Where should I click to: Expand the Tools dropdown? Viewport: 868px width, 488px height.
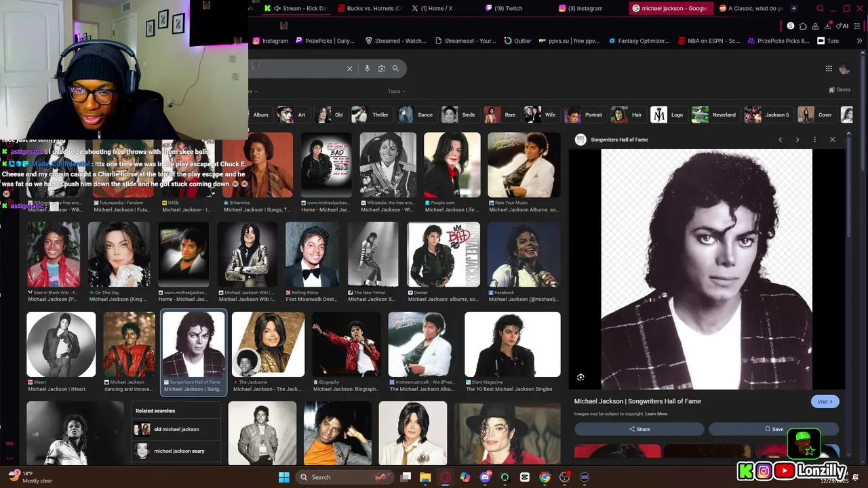[x=396, y=91]
